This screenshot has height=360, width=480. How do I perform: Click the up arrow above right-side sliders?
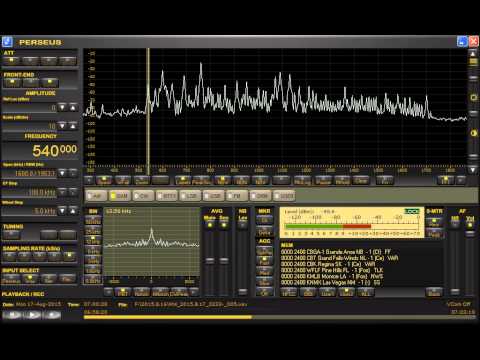click(x=473, y=53)
